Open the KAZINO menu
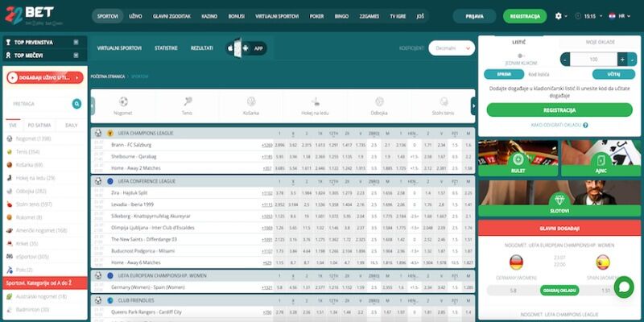The width and height of the screenshot is (644, 322). point(209,16)
